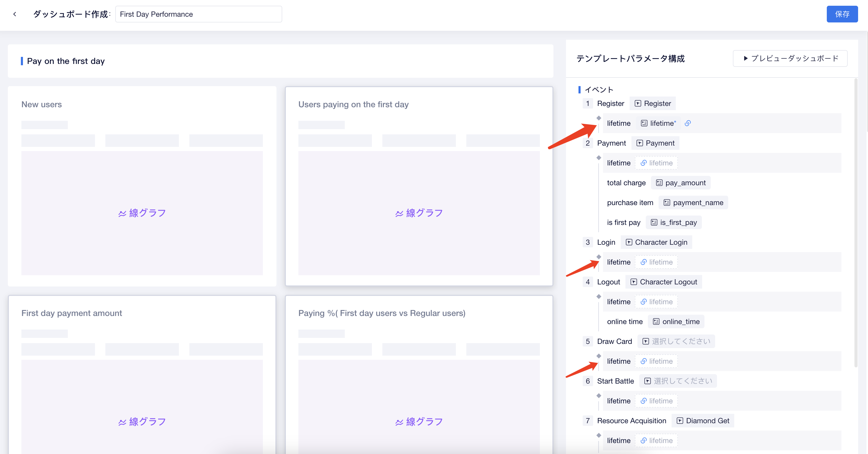Select the Users paying on the first day card
This screenshot has height=454, width=868.
coord(419,186)
